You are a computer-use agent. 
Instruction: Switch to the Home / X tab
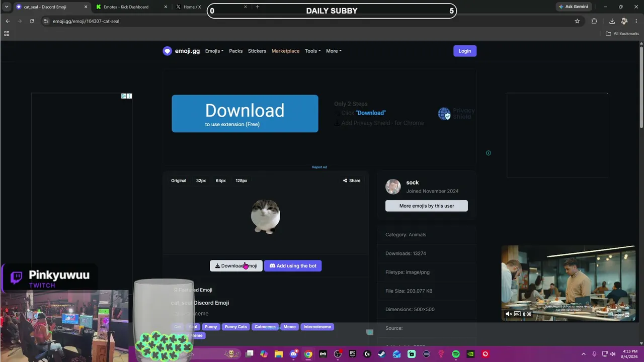(x=192, y=7)
